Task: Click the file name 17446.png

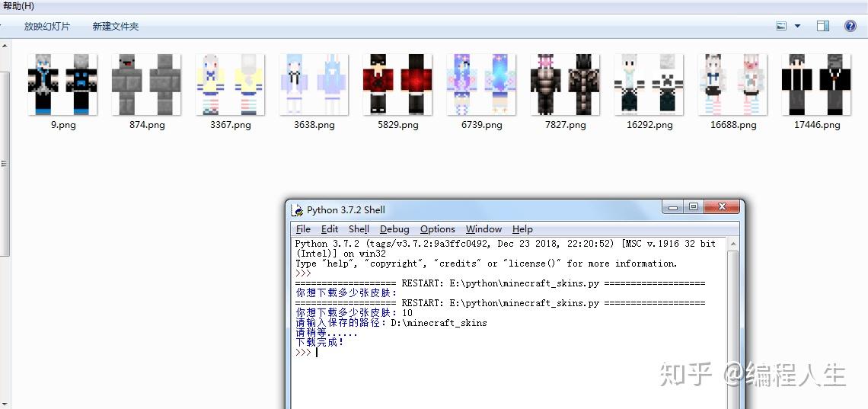Action: [x=817, y=125]
